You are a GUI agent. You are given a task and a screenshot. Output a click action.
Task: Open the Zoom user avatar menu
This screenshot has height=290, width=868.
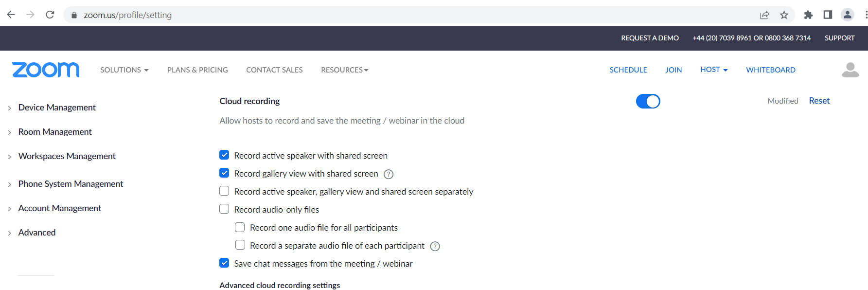point(850,70)
